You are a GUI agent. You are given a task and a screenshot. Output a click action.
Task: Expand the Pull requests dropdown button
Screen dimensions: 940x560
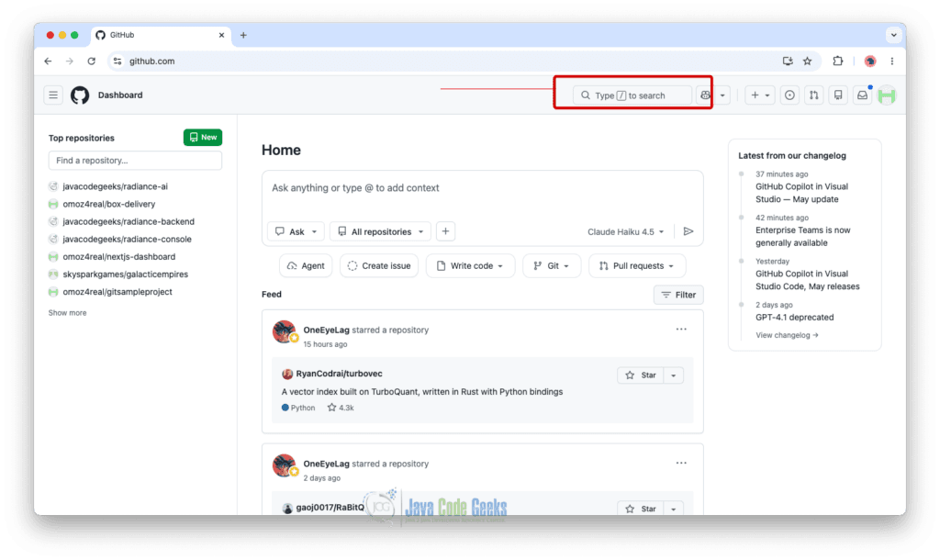tap(637, 265)
